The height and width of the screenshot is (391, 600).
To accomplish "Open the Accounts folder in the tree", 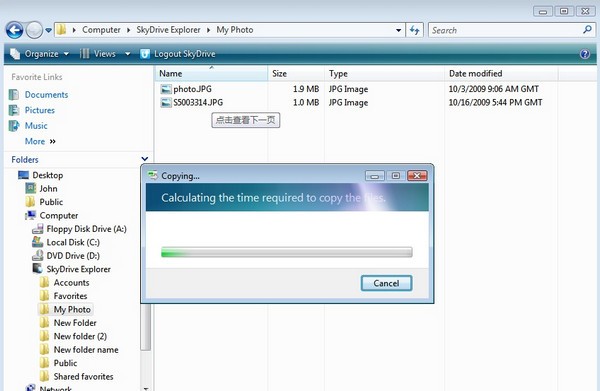I will pyautogui.click(x=72, y=282).
